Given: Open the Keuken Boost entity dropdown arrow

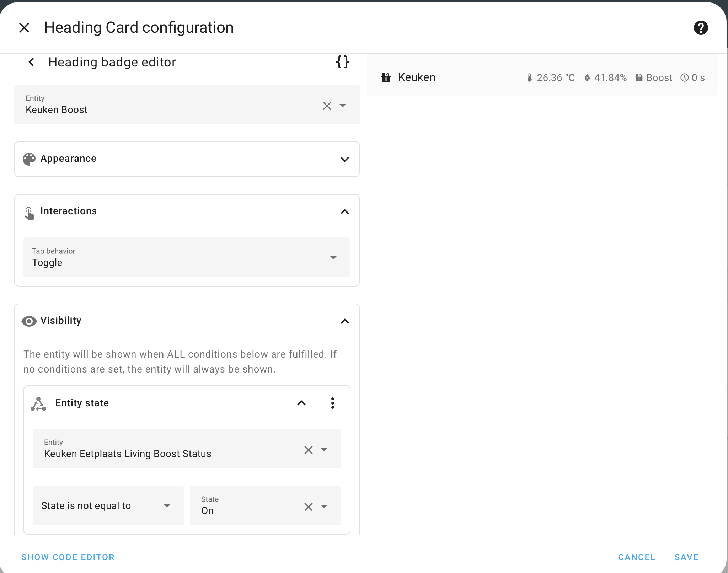Looking at the screenshot, I should [343, 106].
